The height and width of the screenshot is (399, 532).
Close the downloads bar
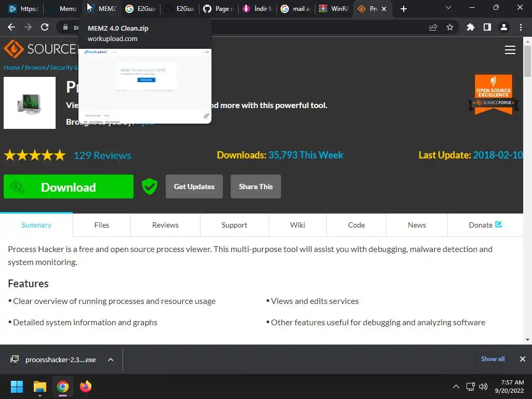pos(523,359)
